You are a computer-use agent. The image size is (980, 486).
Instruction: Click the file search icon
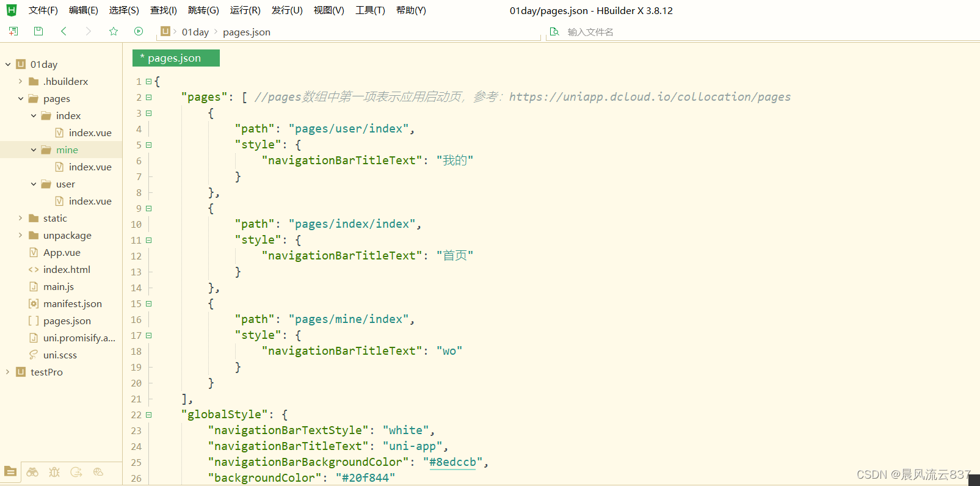(x=554, y=32)
